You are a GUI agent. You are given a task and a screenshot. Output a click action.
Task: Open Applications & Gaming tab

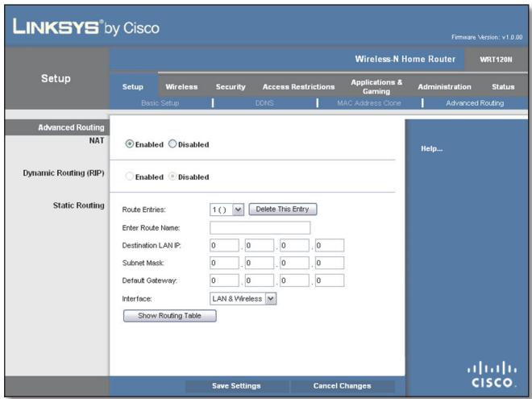point(376,87)
